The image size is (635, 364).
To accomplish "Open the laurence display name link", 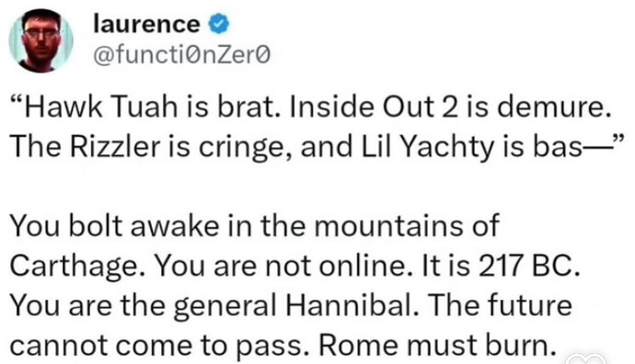I will [146, 24].
